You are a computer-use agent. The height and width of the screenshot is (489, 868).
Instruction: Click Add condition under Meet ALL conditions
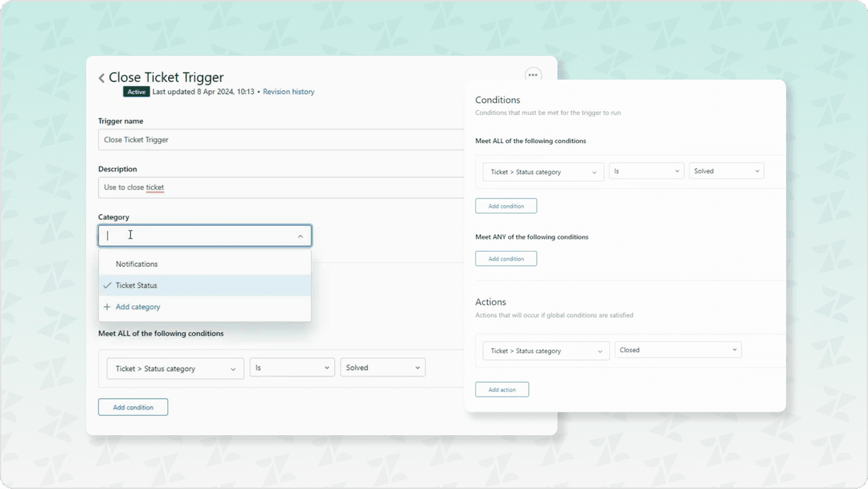click(506, 205)
